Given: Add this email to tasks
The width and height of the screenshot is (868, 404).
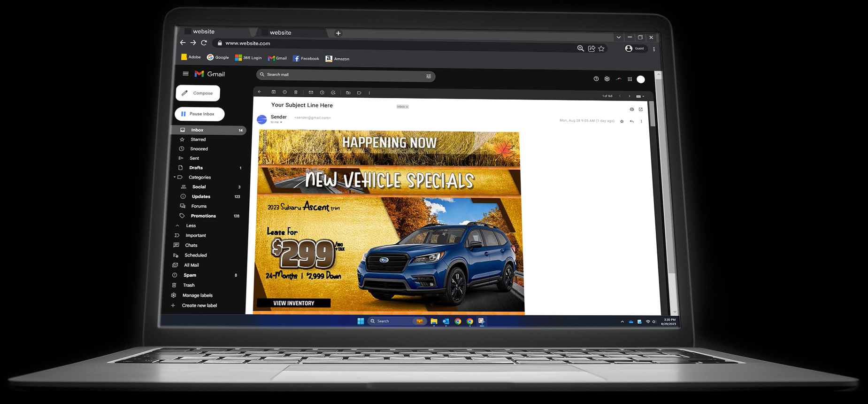Looking at the screenshot, I should 333,93.
